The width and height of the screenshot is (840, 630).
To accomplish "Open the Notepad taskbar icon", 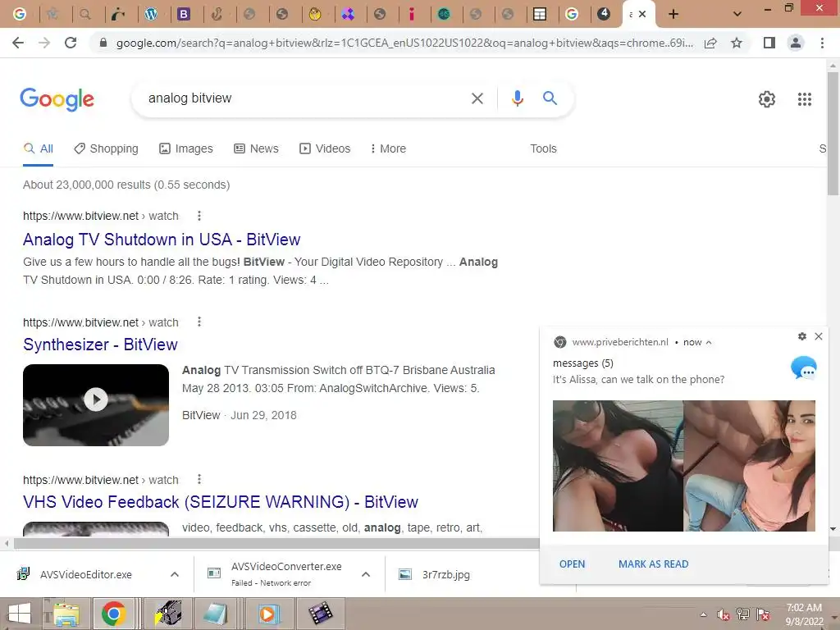I will 216,614.
